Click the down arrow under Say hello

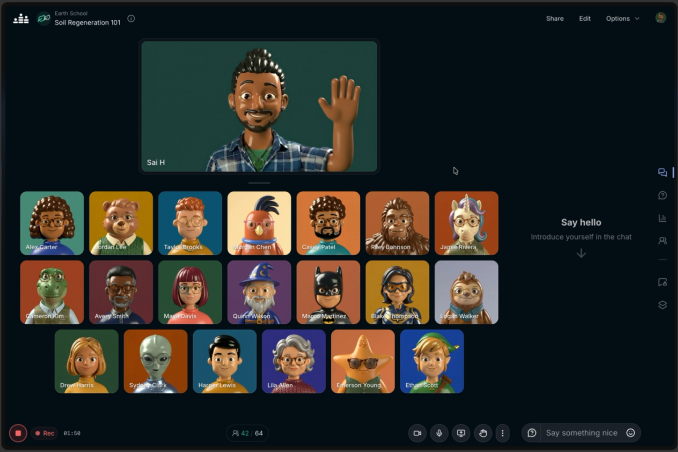(x=581, y=253)
